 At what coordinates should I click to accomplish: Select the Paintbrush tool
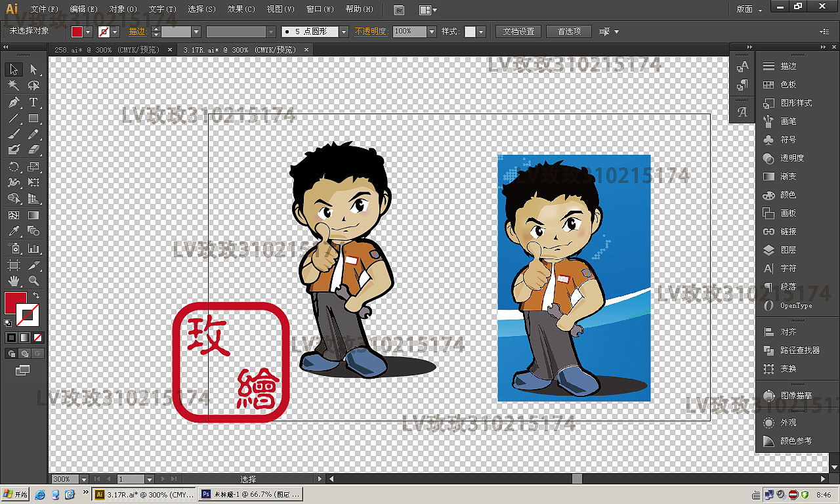[14, 134]
